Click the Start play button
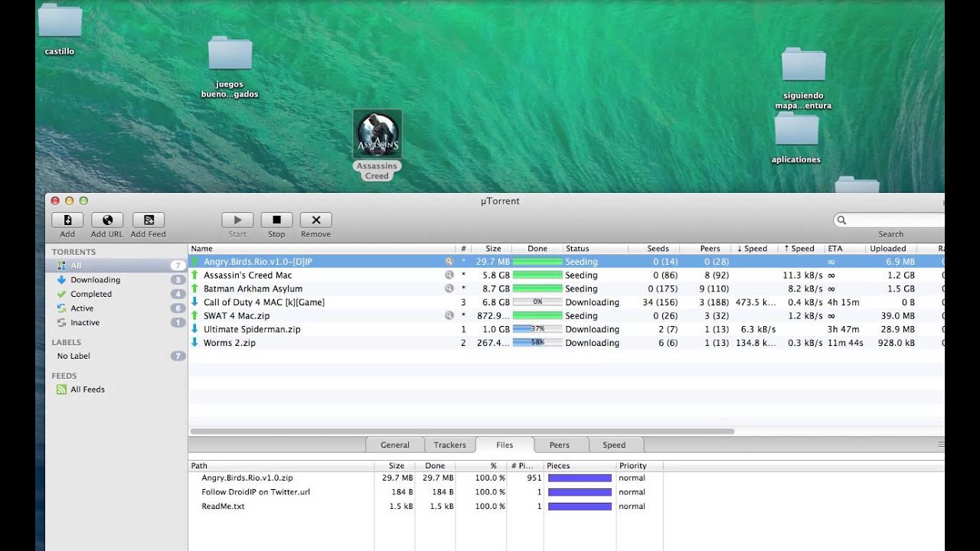Viewport: 980px width, 551px height. tap(237, 220)
